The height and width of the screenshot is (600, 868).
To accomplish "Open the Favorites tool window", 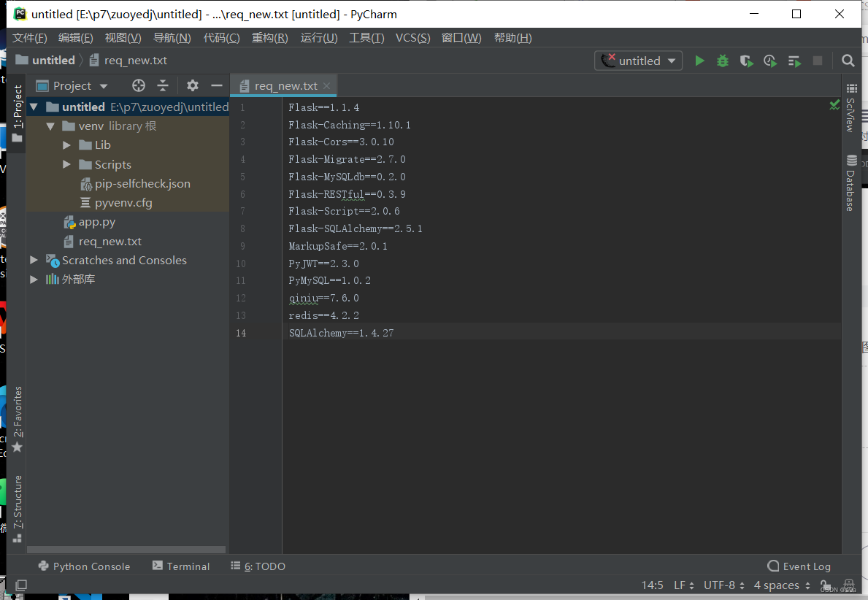I will coord(18,419).
